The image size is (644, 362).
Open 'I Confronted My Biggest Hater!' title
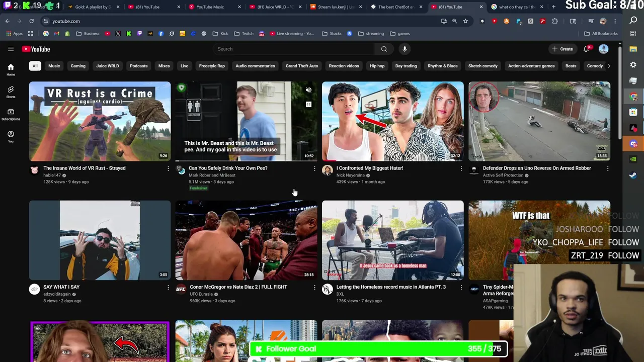370,168
